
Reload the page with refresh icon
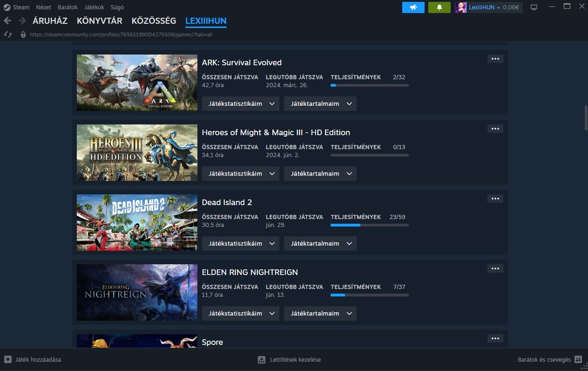[x=7, y=34]
